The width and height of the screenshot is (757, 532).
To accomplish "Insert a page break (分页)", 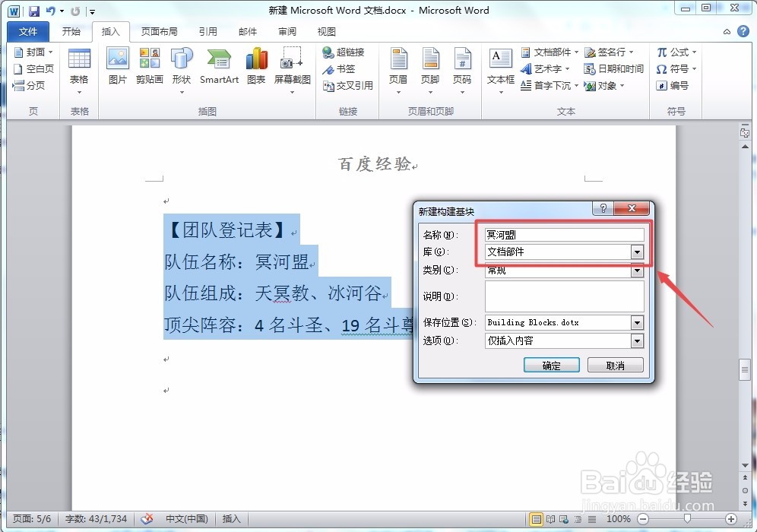I will [29, 85].
